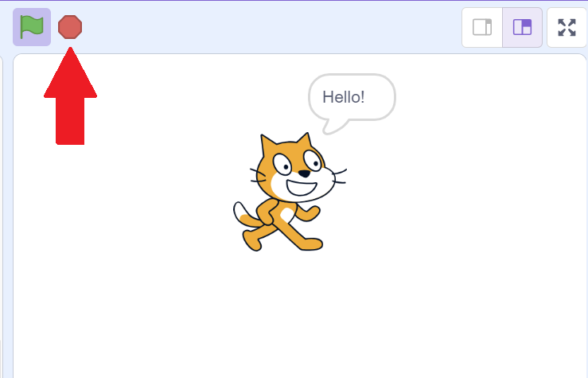Stop all scripts with the red stop sign
588x378 pixels.
coord(70,27)
